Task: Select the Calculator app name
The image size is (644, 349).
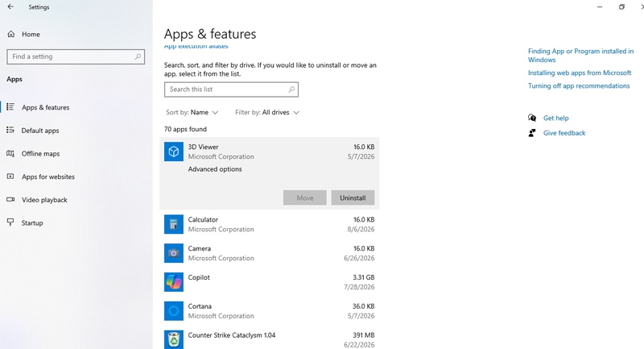Action: click(203, 219)
